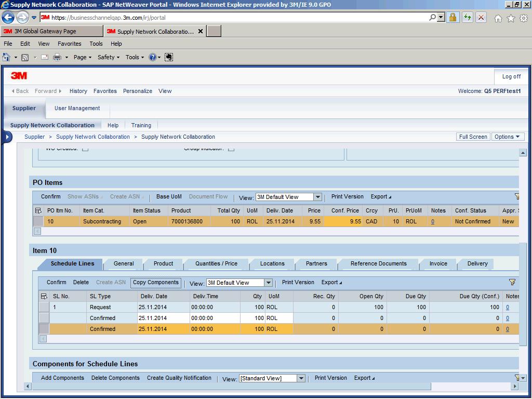Image resolution: width=532 pixels, height=399 pixels.
Task: Click the PO Items table select-all icon
Action: (x=38, y=211)
